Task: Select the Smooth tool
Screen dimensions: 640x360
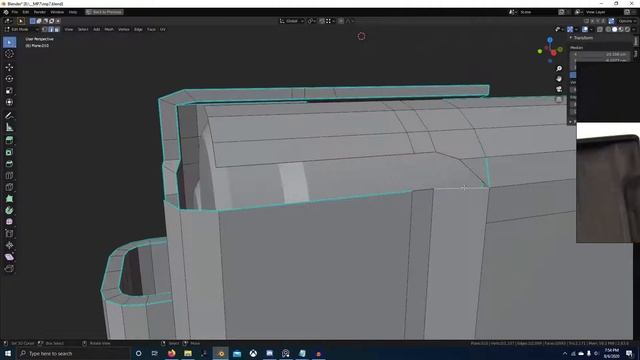Action: point(9,222)
